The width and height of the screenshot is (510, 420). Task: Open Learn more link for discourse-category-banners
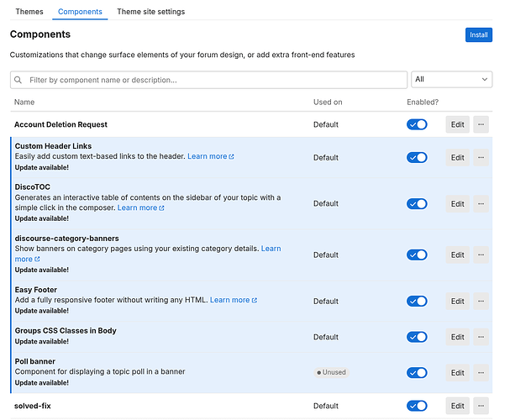271,249
